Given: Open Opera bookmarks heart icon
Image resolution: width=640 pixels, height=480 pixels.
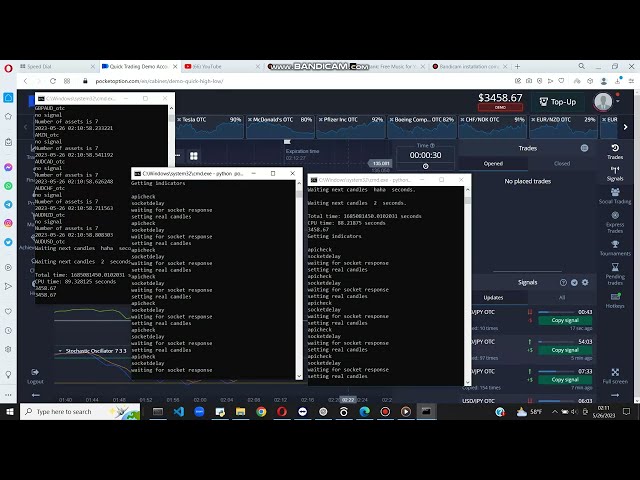Looking at the screenshot, I should [x=8, y=311].
